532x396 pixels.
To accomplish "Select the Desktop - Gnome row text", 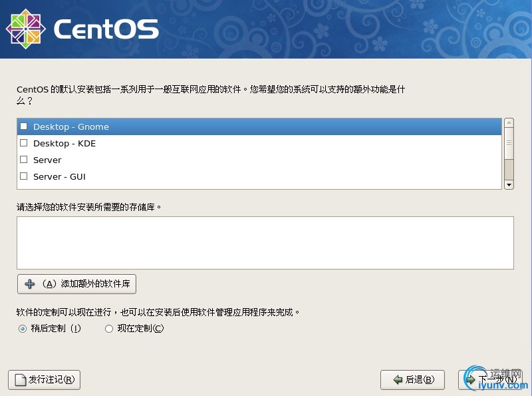I will [x=71, y=126].
